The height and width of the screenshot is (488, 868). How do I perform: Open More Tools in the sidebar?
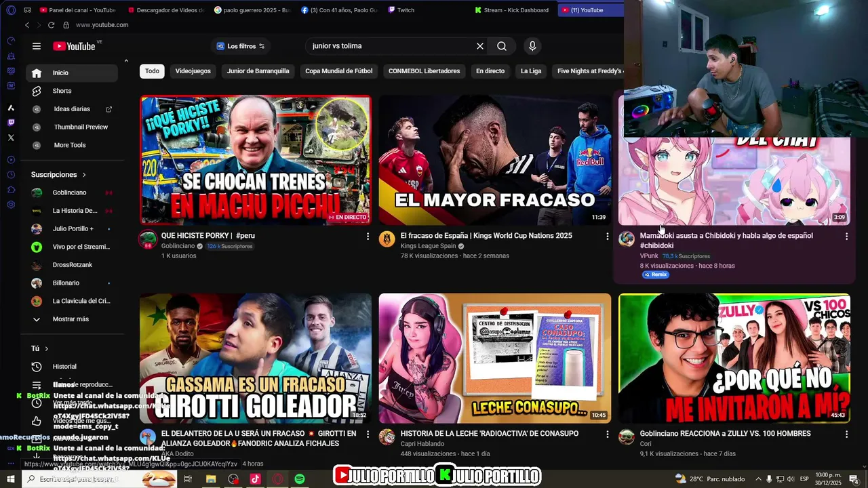[x=72, y=145]
